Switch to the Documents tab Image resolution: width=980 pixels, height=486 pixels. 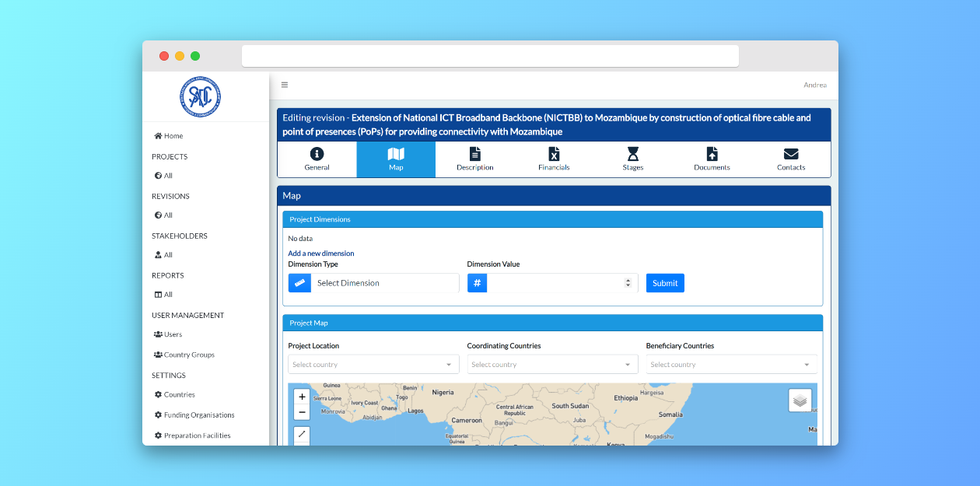tap(712, 159)
